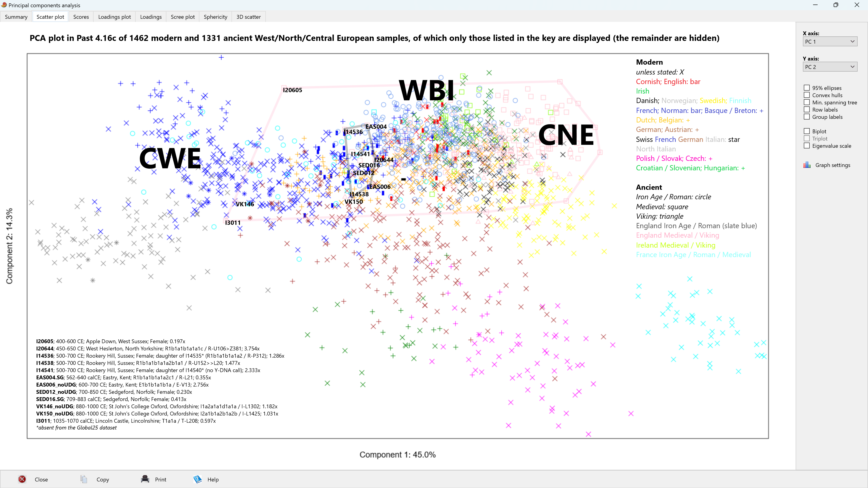Viewport: 868px width, 488px height.
Task: Switch to the Scores tab
Action: click(x=81, y=16)
